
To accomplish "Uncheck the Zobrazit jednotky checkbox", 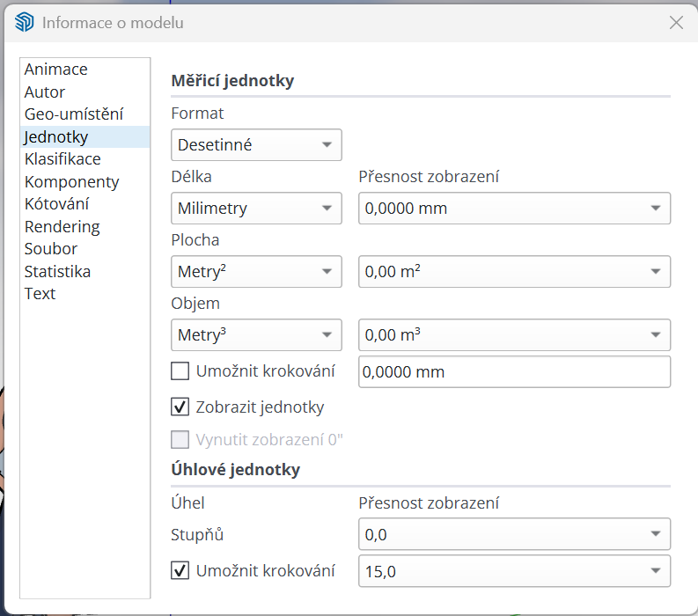I will tap(180, 407).
